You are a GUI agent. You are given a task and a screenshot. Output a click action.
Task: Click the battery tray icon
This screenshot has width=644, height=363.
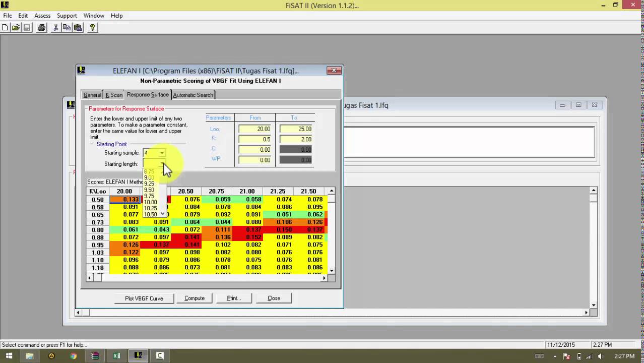click(578, 356)
